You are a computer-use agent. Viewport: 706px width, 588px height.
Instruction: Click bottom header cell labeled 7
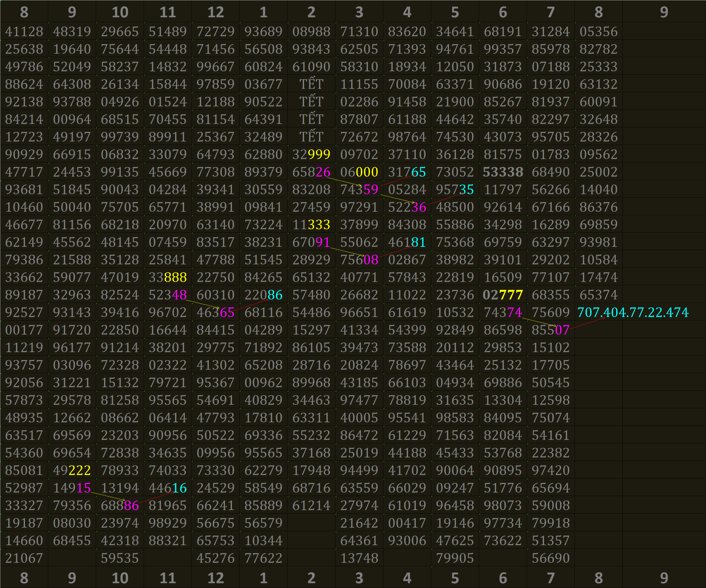tap(551, 578)
